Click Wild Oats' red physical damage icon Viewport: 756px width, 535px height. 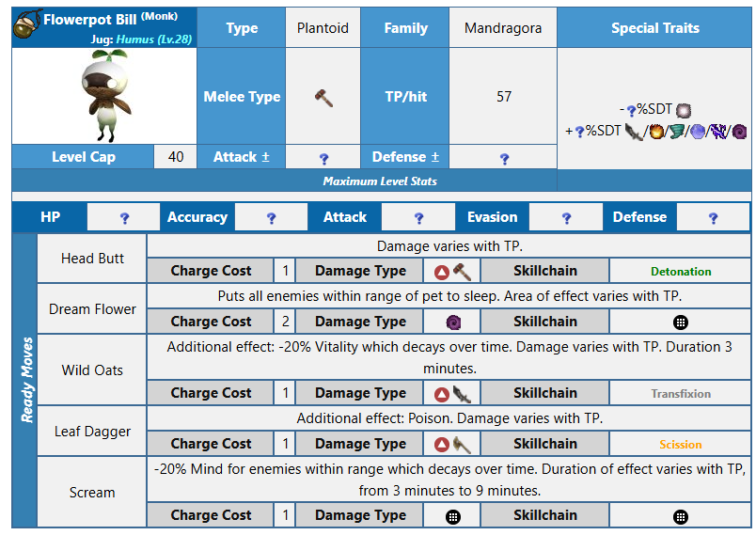[442, 395]
